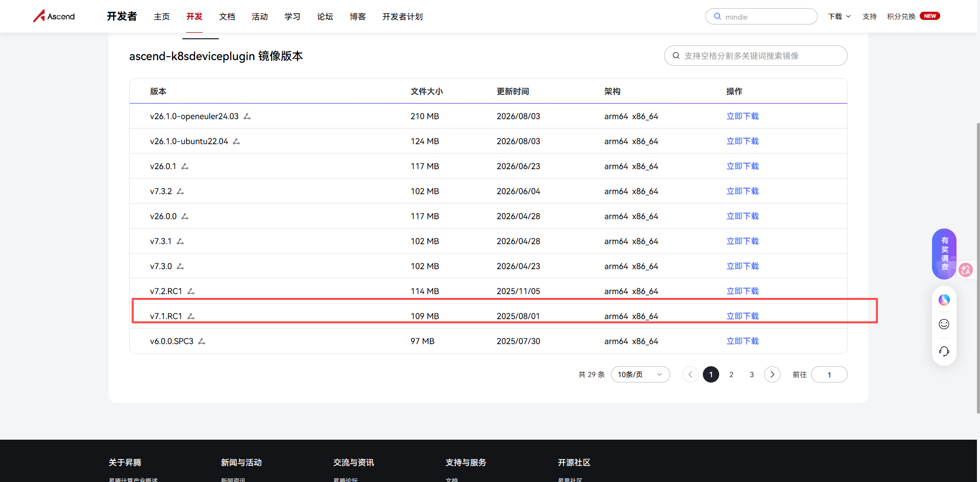Open the 学习 menu item
980x482 pixels.
click(292, 16)
